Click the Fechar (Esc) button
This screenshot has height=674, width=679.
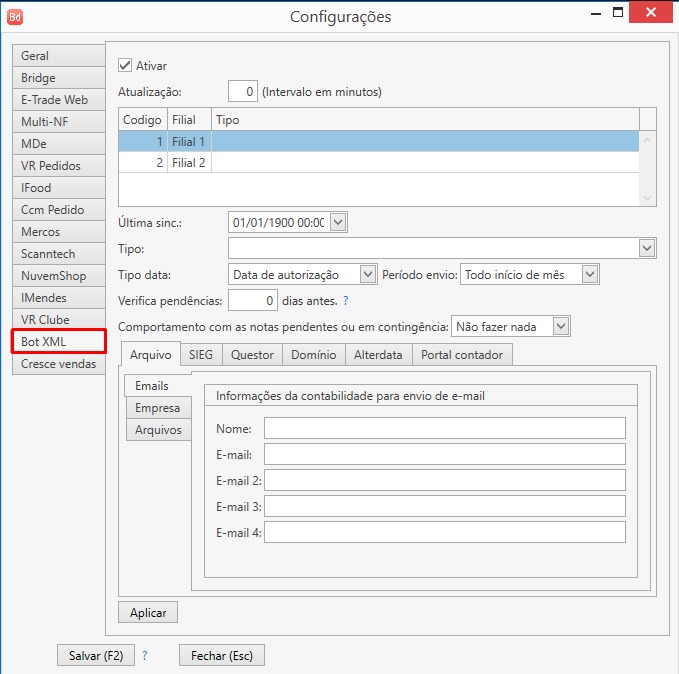tap(222, 655)
